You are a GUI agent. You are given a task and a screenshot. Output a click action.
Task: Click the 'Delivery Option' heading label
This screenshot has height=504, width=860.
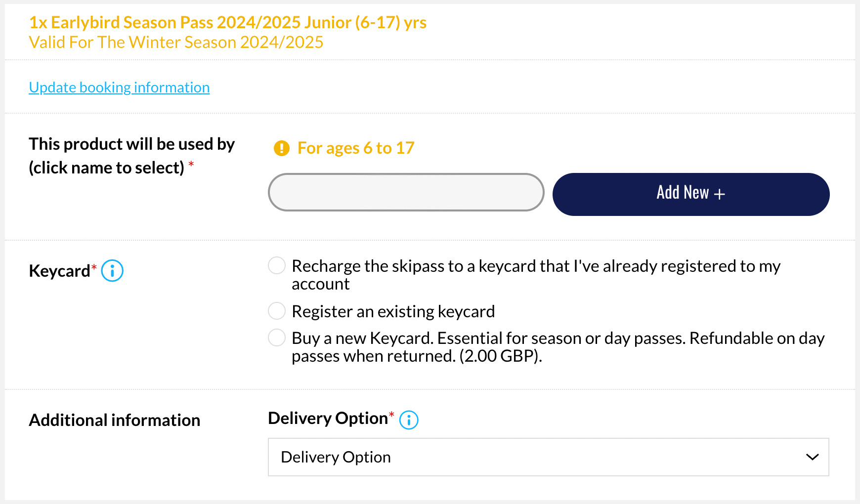pyautogui.click(x=328, y=419)
